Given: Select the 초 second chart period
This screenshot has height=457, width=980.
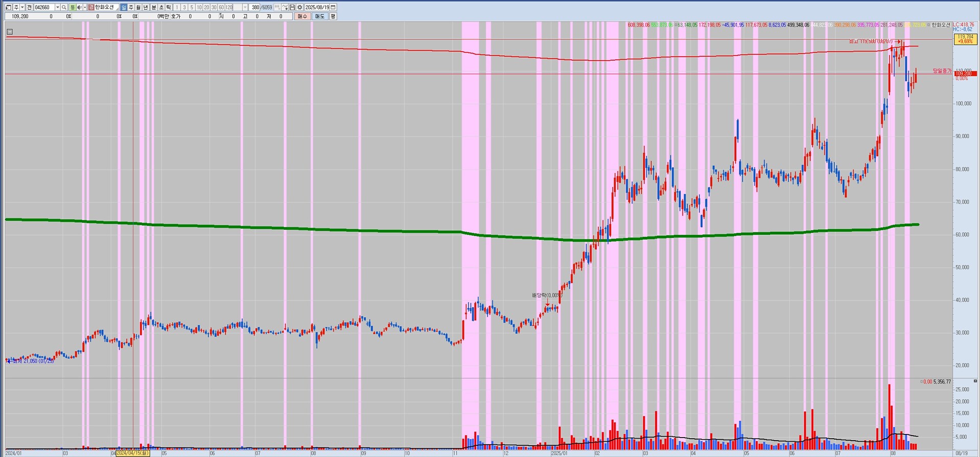Looking at the screenshot, I should pyautogui.click(x=161, y=7).
